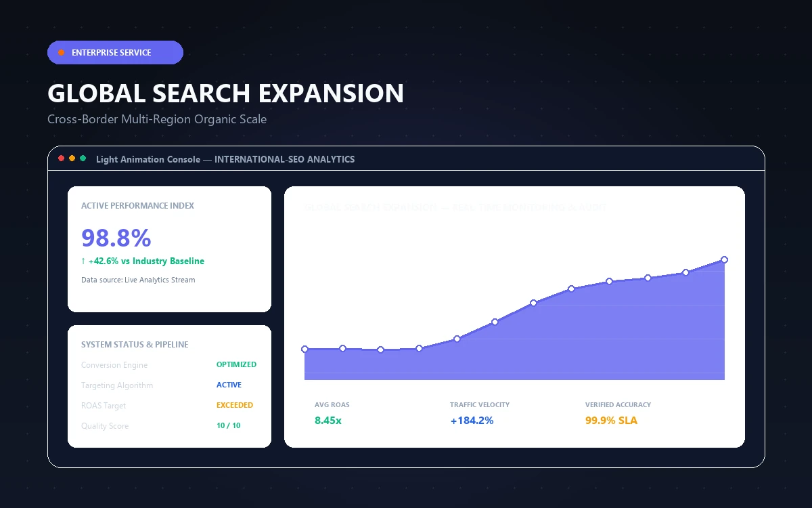The image size is (812, 508).
Task: Click the ACTIVE status for Targeting Algorithm
Action: (229, 385)
